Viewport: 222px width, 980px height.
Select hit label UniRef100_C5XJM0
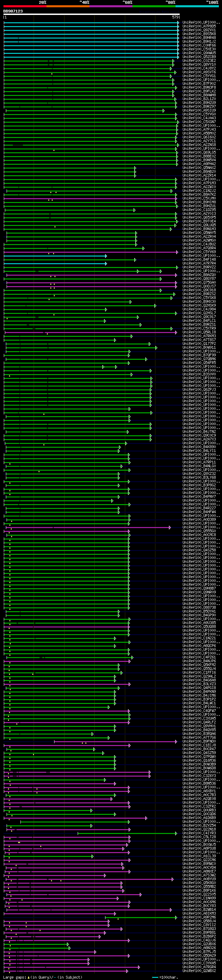(x=199, y=198)
